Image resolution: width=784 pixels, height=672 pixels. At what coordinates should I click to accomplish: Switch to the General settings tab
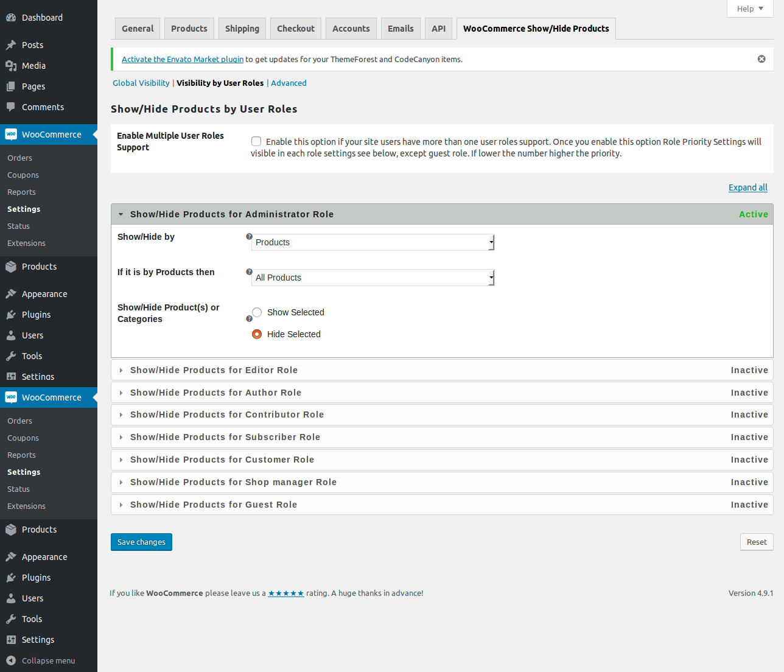click(138, 29)
